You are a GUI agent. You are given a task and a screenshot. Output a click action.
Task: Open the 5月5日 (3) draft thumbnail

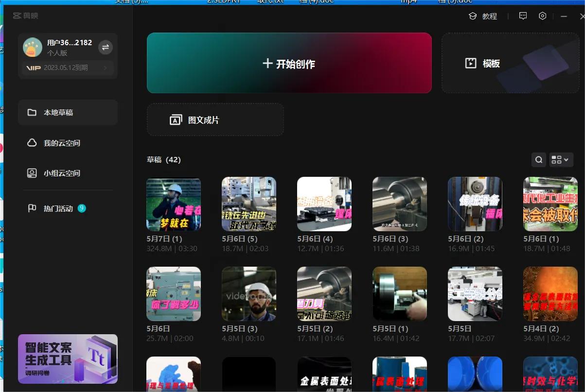[x=249, y=293]
